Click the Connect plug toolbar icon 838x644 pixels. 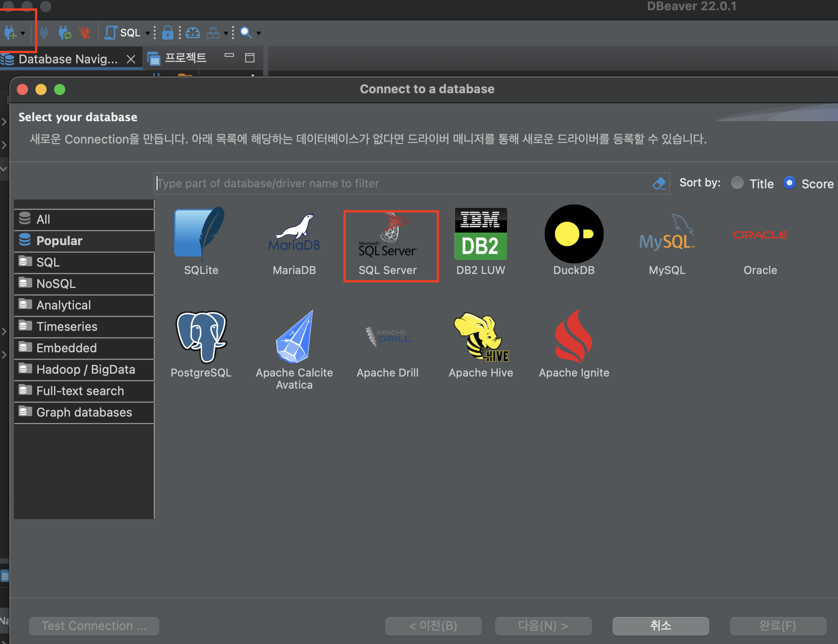tap(44, 33)
